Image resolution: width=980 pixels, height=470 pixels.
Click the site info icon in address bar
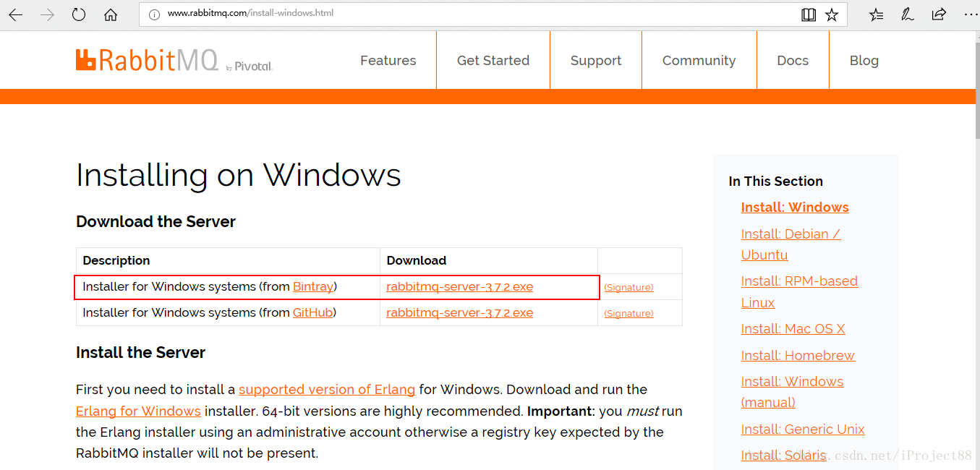coord(154,14)
